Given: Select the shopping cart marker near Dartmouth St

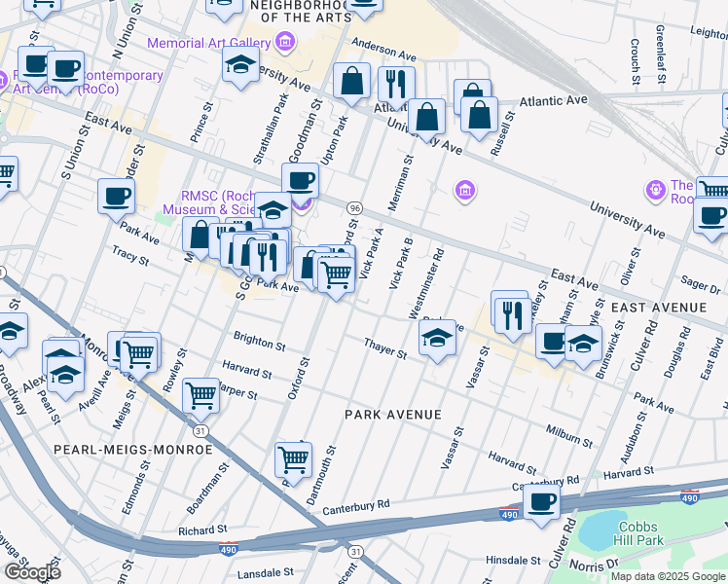Looking at the screenshot, I should point(293,463).
